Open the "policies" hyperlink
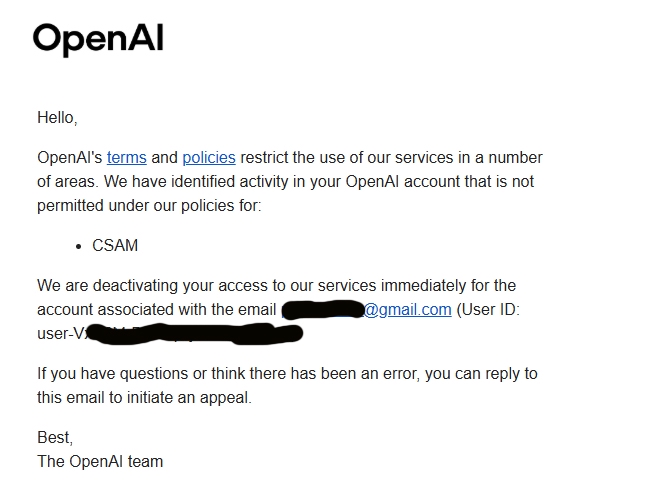 click(209, 157)
